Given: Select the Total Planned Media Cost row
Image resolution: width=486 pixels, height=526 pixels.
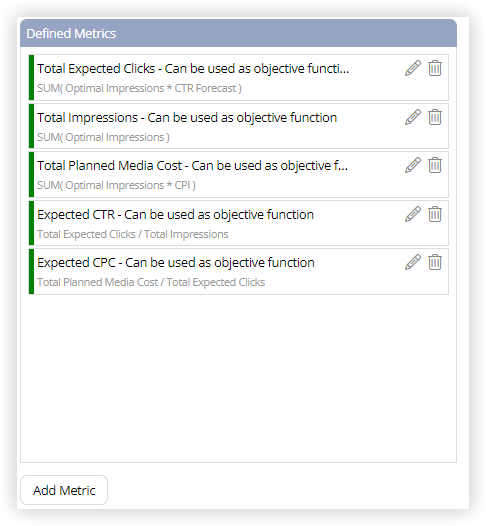Looking at the screenshot, I should coord(238,174).
